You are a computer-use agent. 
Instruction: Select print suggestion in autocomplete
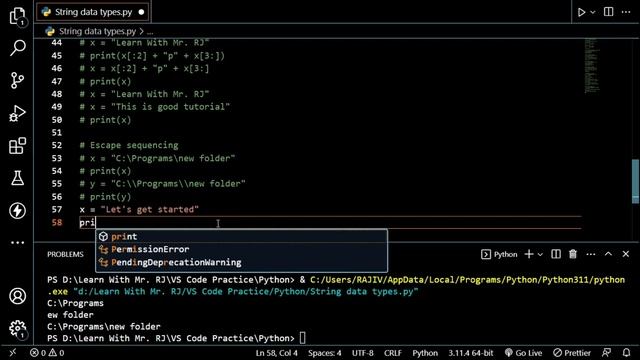[241, 236]
